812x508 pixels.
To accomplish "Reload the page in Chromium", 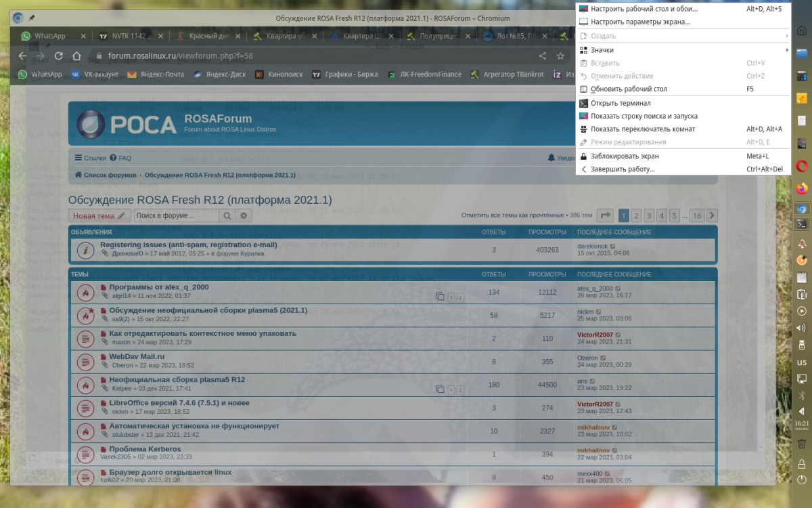I will (58, 56).
